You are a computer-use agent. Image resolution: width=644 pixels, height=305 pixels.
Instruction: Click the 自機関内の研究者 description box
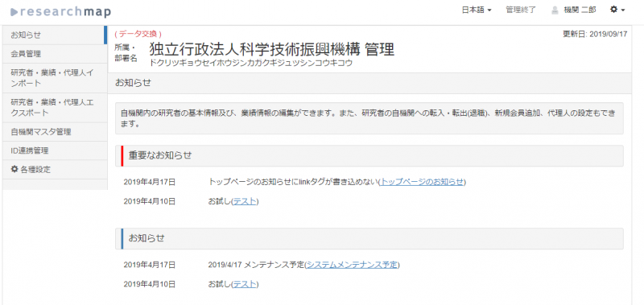(369, 118)
